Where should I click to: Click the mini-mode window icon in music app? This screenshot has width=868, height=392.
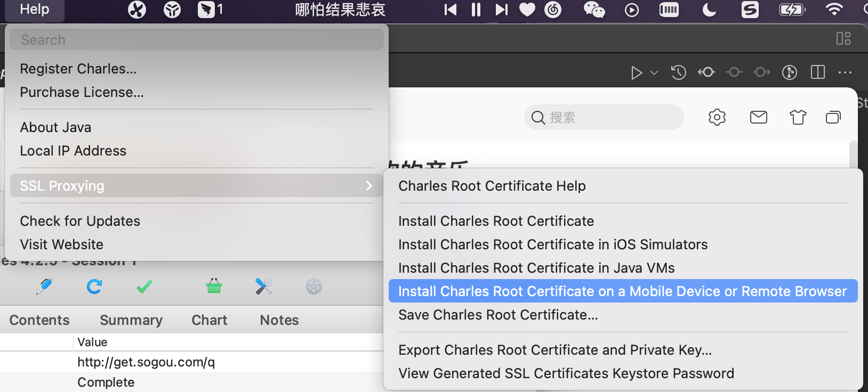(x=833, y=117)
